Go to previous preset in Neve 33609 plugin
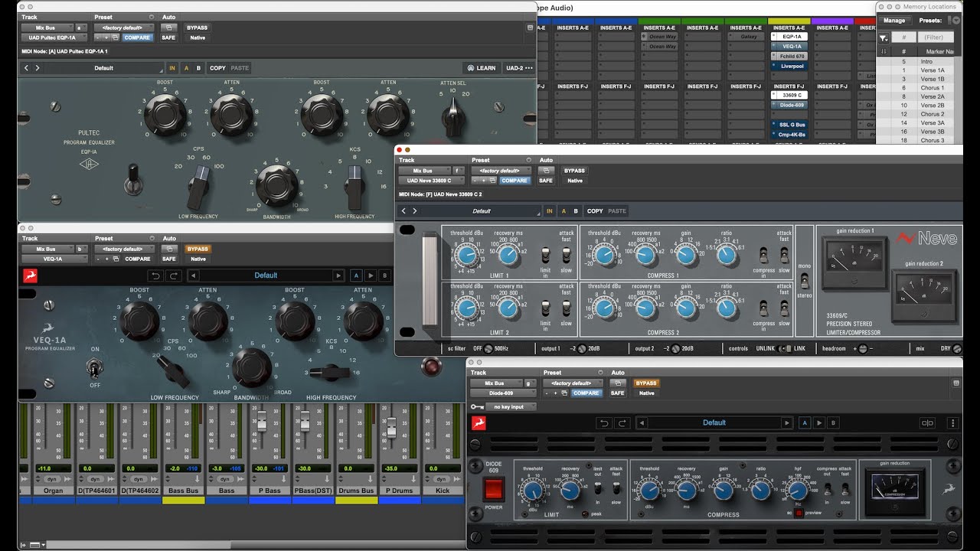Screen dimensions: 980x551 click(x=404, y=211)
